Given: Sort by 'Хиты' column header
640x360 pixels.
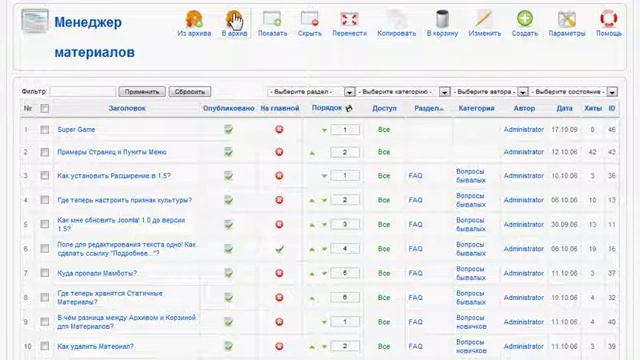Looking at the screenshot, I should 593,108.
